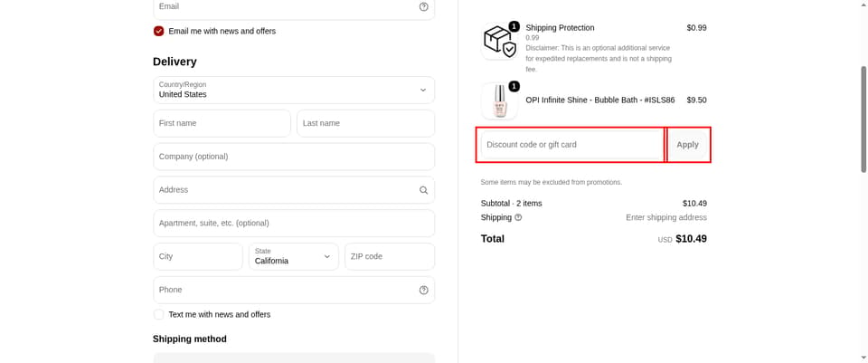This screenshot has height=363, width=868.
Task: Open the State dropdown showing California
Action: pos(294,256)
